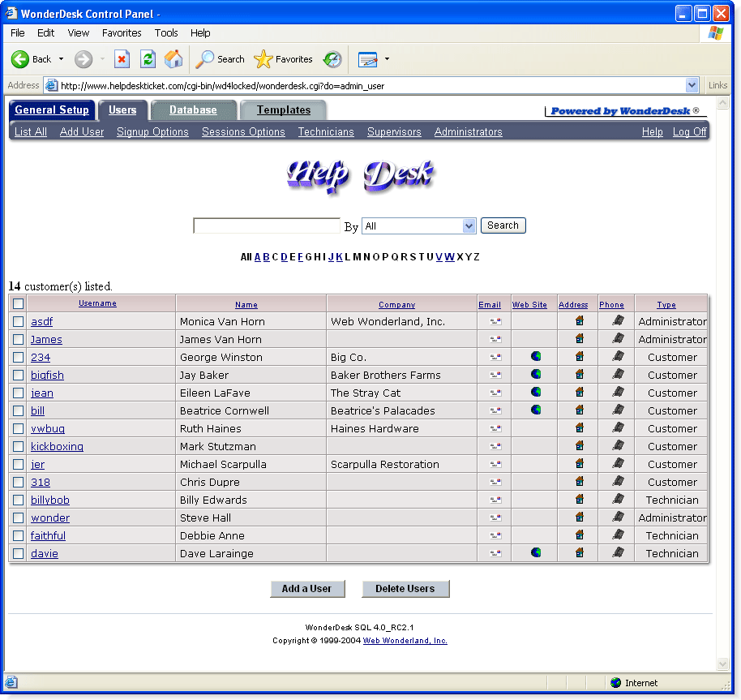
Task: Open the Administrators submenu link
Action: [x=468, y=132]
